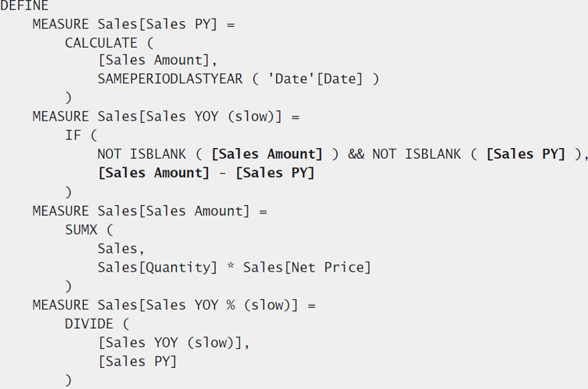This screenshot has height=389, width=588.
Task: Click bold [Sales Amount] in subtraction line
Action: coord(154,173)
